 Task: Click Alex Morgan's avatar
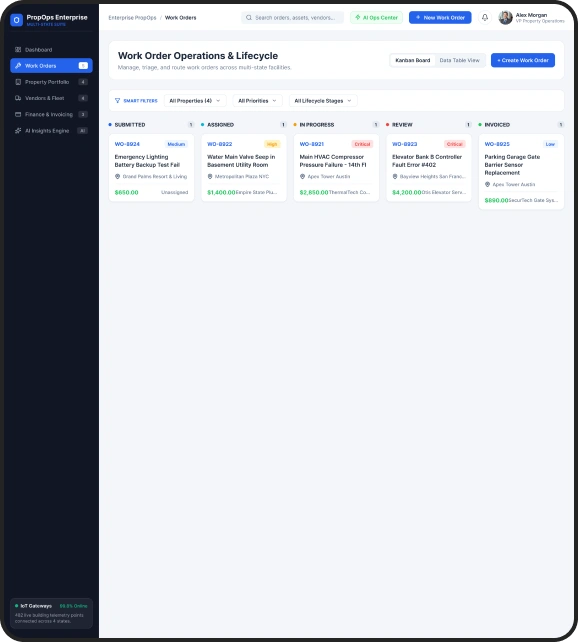pos(506,18)
